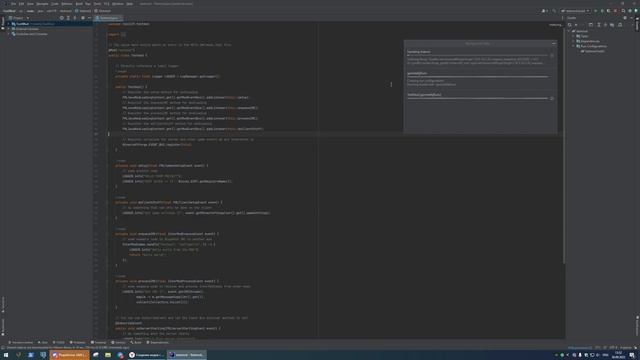Select External Libraries in project tree
The width and height of the screenshot is (640, 360).
[27, 29]
